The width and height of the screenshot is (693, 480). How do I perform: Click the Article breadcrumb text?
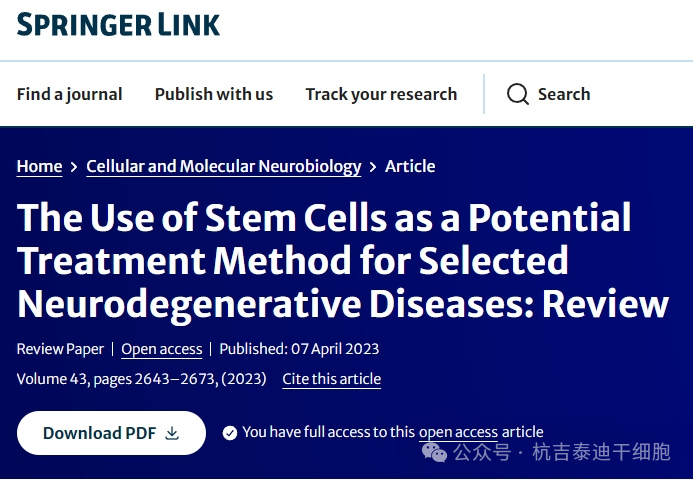tap(410, 167)
